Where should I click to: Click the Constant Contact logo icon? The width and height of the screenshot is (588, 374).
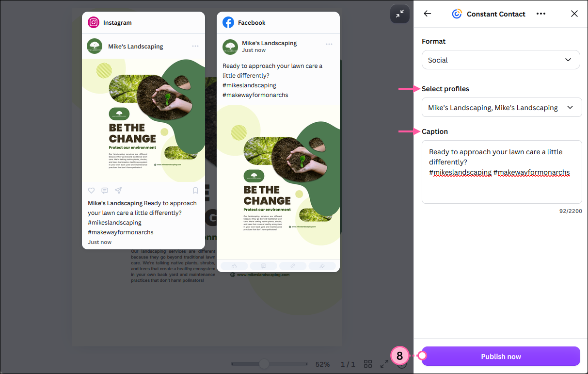(457, 14)
